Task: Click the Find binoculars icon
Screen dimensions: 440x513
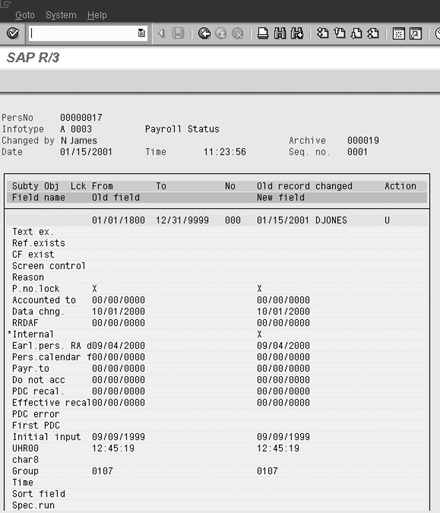Action: click(x=280, y=33)
